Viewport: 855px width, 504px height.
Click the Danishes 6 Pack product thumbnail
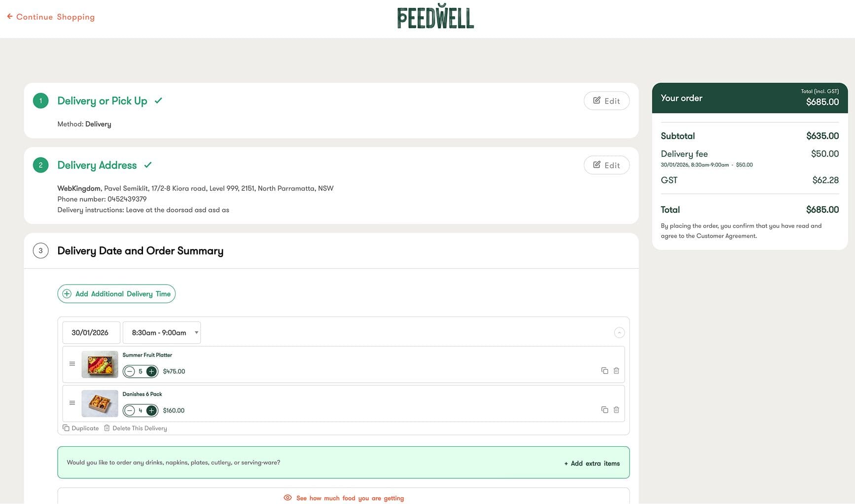(x=99, y=403)
